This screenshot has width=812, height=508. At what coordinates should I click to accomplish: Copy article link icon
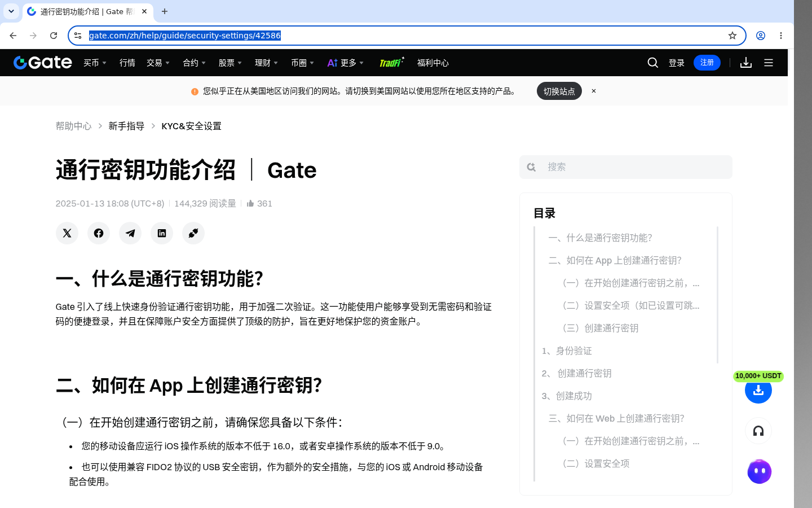pyautogui.click(x=193, y=233)
